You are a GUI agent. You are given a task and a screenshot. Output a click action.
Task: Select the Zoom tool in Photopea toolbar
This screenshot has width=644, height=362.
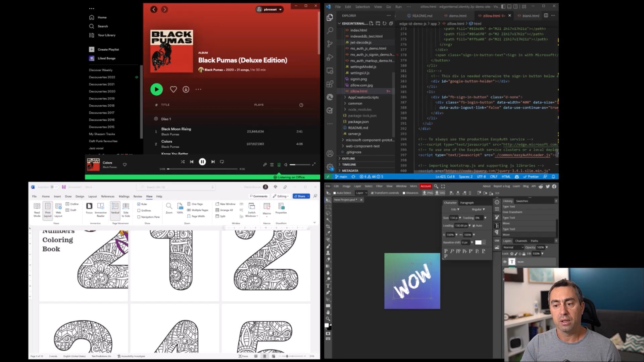tap(328, 319)
